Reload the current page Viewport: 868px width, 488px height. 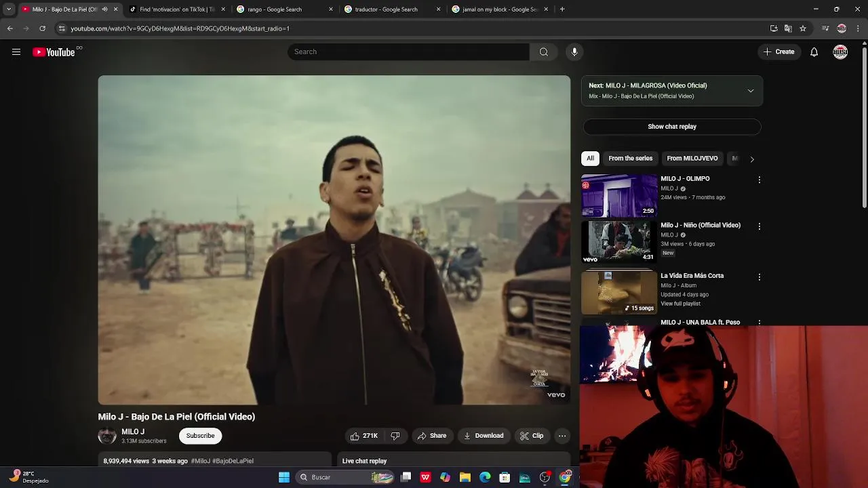click(x=42, y=28)
